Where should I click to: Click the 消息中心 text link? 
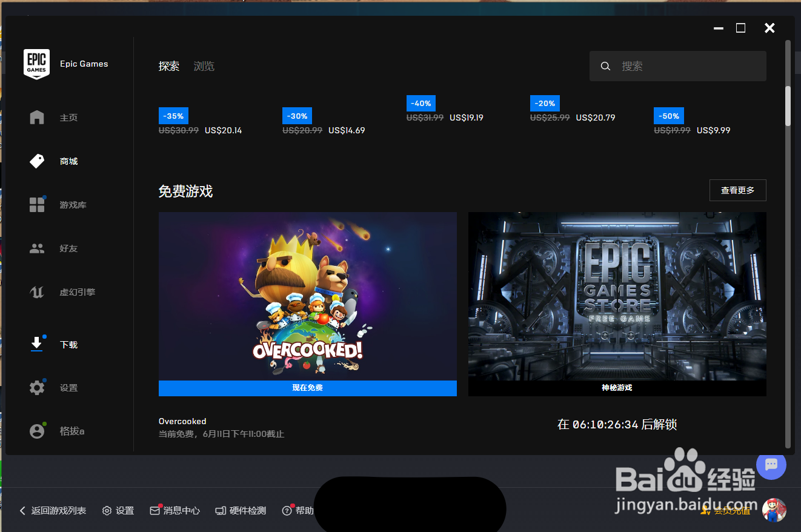(x=182, y=511)
